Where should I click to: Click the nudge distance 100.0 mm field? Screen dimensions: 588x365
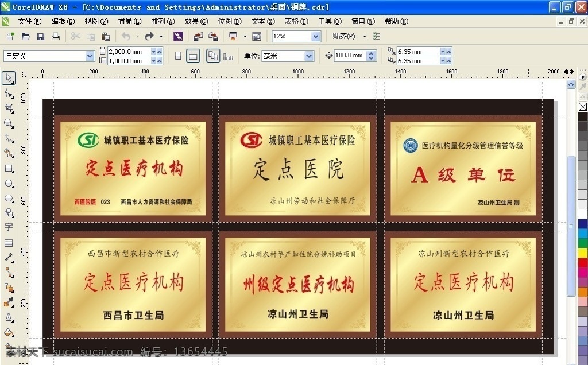click(x=350, y=56)
